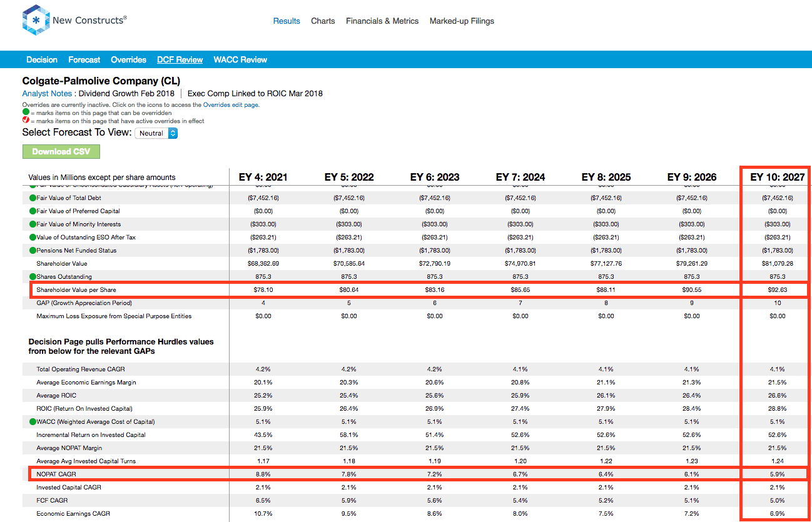Open the WACC Review page
The image size is (812, 522).
coord(240,59)
